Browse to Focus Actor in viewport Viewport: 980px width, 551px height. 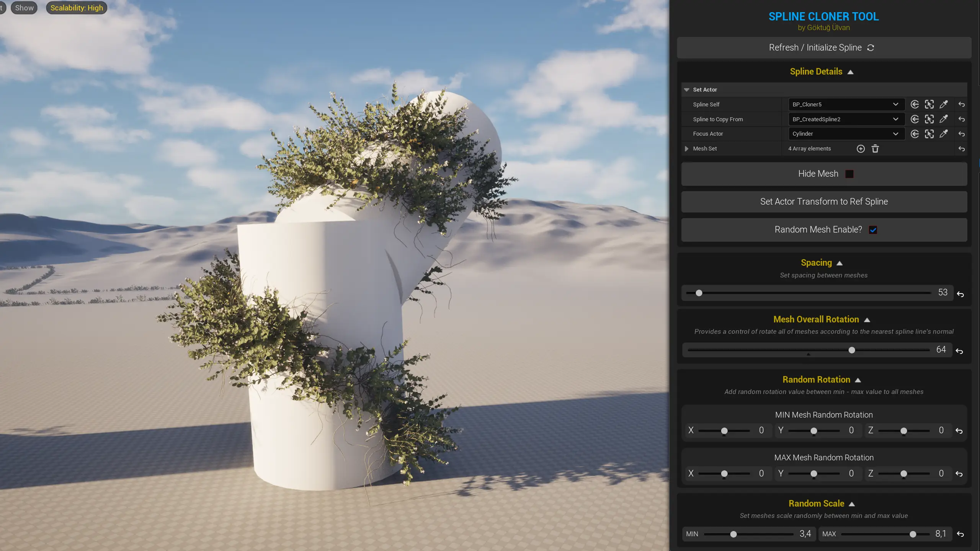tap(929, 134)
